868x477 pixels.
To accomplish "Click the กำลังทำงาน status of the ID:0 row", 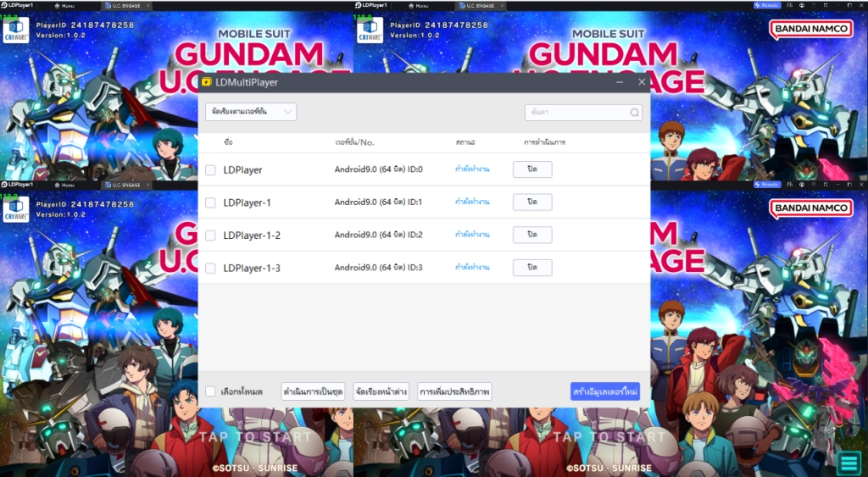I will tap(472, 169).
